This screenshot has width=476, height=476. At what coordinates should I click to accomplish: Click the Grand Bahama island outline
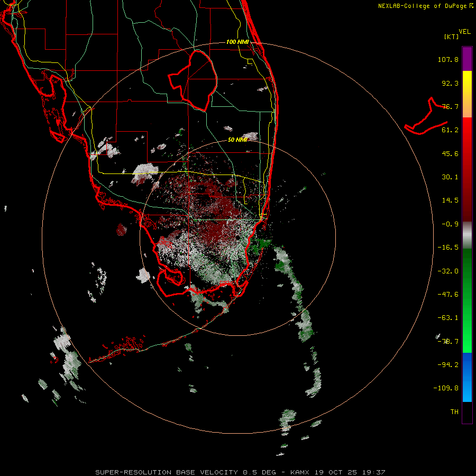click(x=426, y=116)
